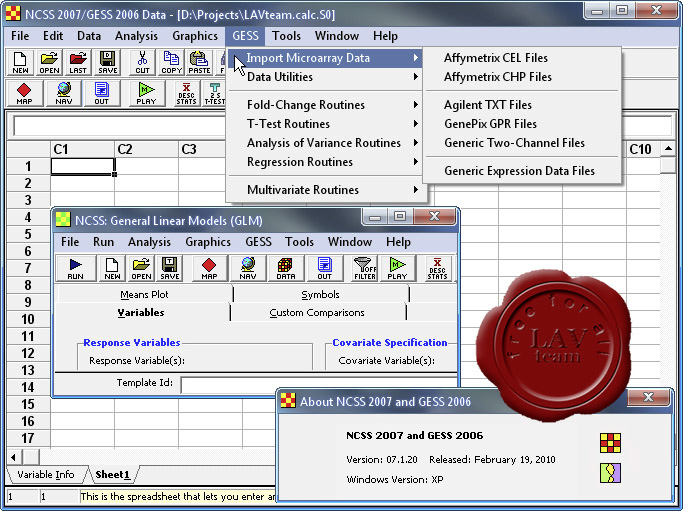Close the About NCSS 2007 dialog
This screenshot has width=683, height=511.
(x=648, y=397)
